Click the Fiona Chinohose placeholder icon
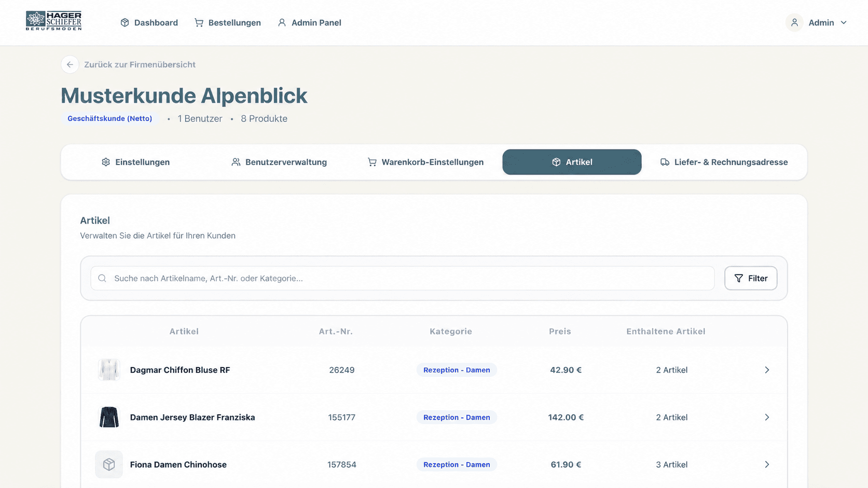The image size is (868, 488). 109,465
